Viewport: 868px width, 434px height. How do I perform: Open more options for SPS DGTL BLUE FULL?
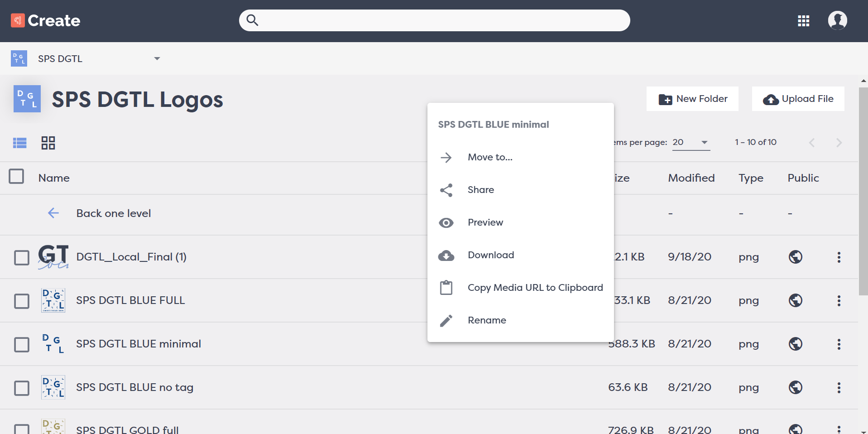pyautogui.click(x=839, y=301)
